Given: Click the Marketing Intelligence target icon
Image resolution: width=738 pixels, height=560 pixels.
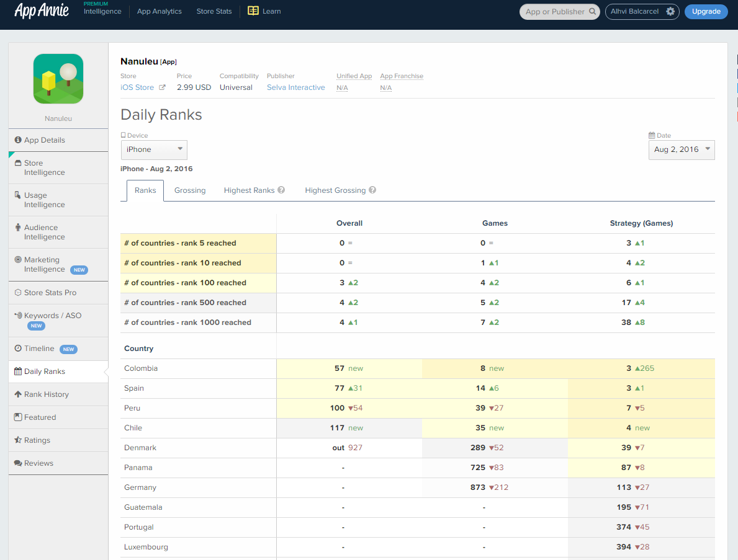Looking at the screenshot, I should click(x=18, y=259).
